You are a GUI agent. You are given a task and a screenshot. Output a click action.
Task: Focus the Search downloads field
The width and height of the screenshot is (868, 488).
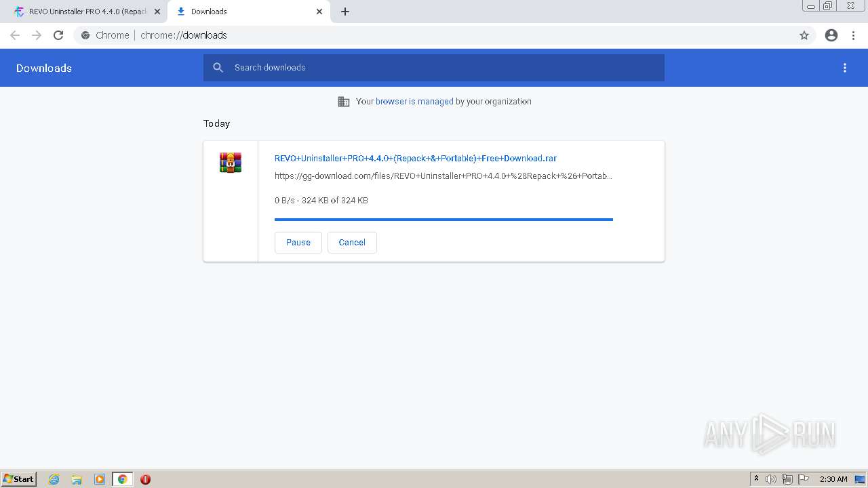tap(434, 68)
